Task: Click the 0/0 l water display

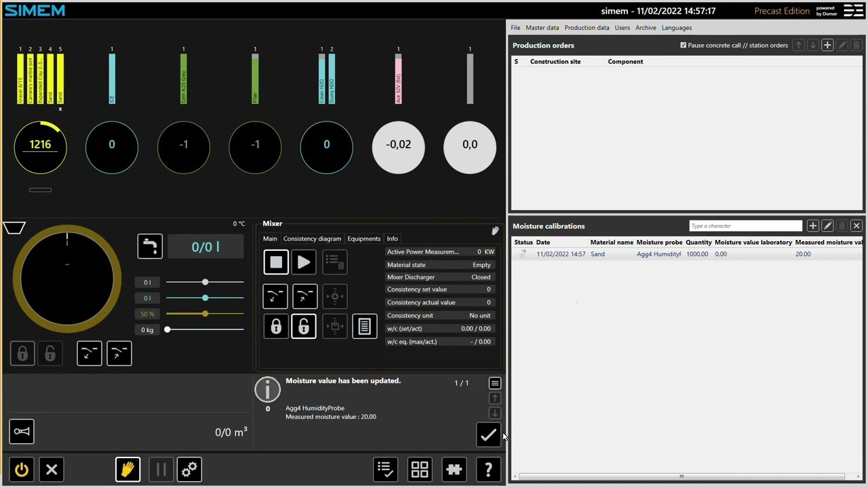Action: pyautogui.click(x=205, y=247)
